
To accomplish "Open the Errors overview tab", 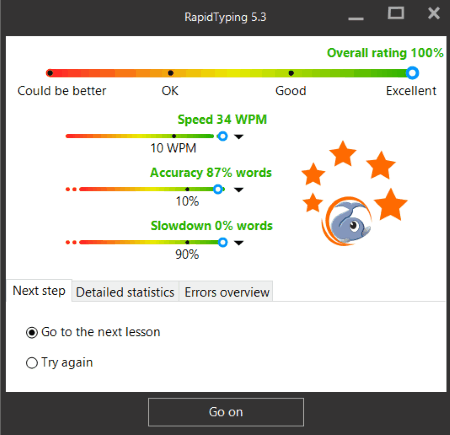I will pyautogui.click(x=227, y=292).
